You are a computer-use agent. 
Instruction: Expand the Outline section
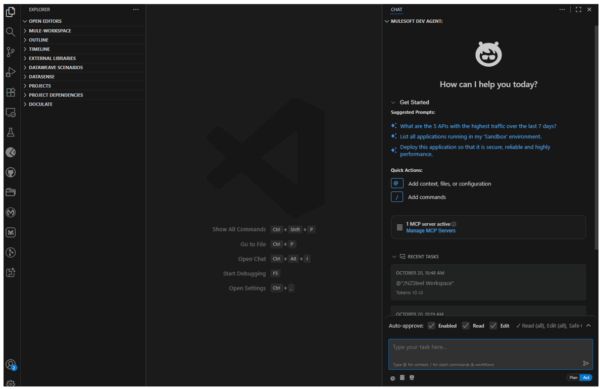[x=83, y=40]
